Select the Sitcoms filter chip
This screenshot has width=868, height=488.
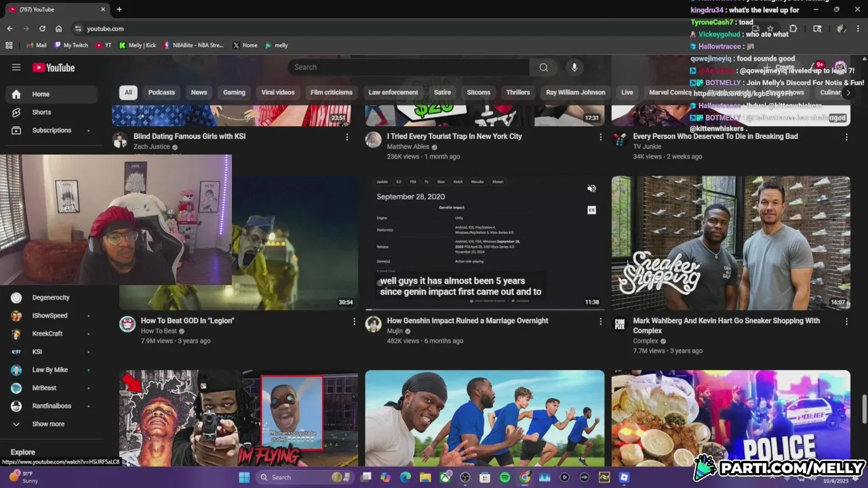pos(479,92)
